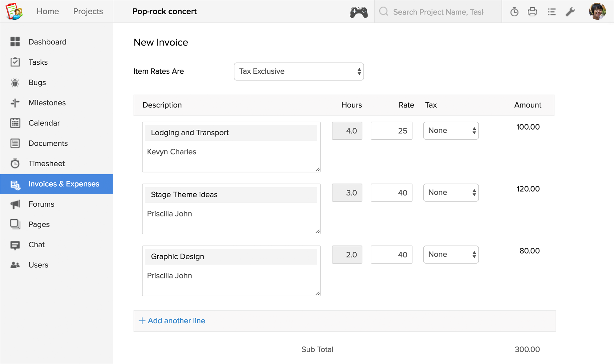Click the search project name field

click(438, 12)
